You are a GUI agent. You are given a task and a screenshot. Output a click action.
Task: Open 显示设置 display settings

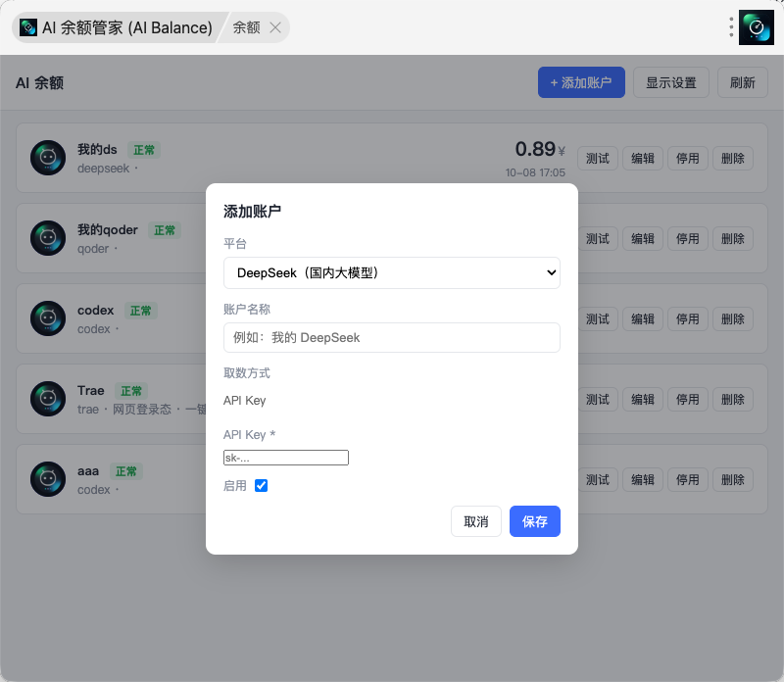point(671,82)
